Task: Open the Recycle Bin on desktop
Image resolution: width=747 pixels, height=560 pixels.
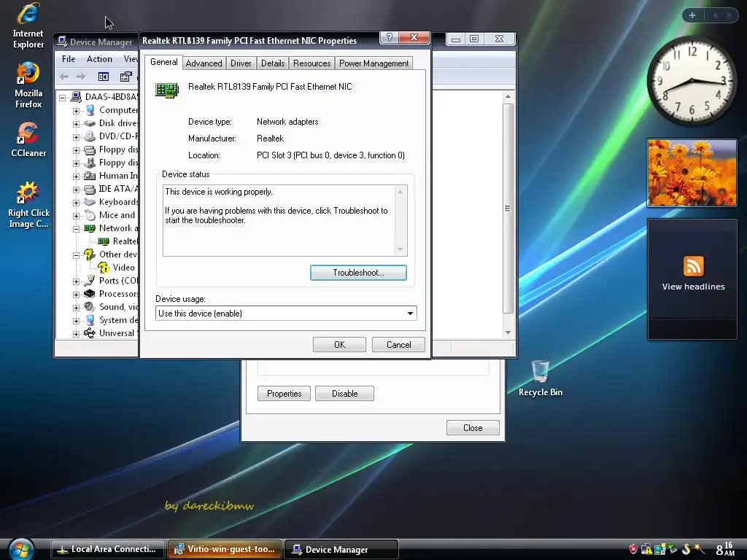Action: [x=541, y=378]
